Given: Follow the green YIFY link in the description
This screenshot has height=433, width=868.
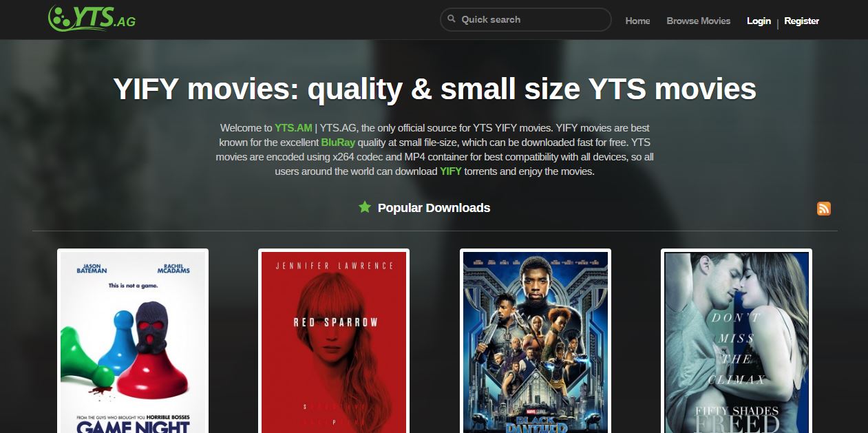Looking at the screenshot, I should [x=451, y=171].
